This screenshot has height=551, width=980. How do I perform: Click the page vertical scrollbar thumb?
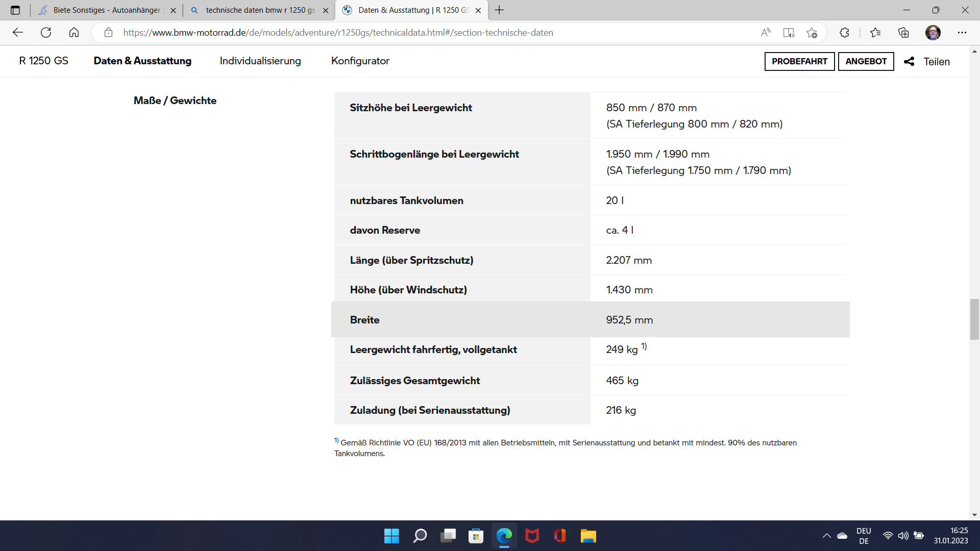point(974,319)
